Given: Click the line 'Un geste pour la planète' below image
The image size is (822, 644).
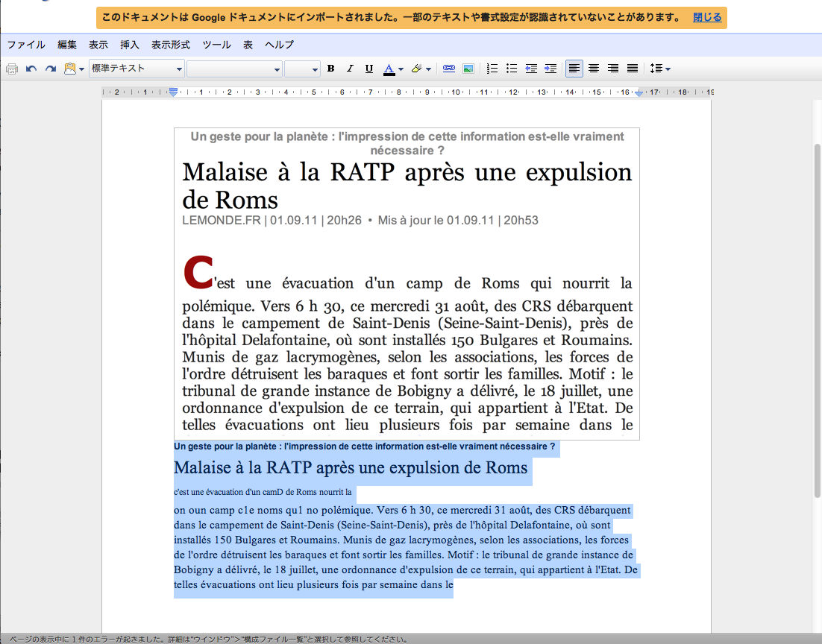Looking at the screenshot, I should click(364, 446).
